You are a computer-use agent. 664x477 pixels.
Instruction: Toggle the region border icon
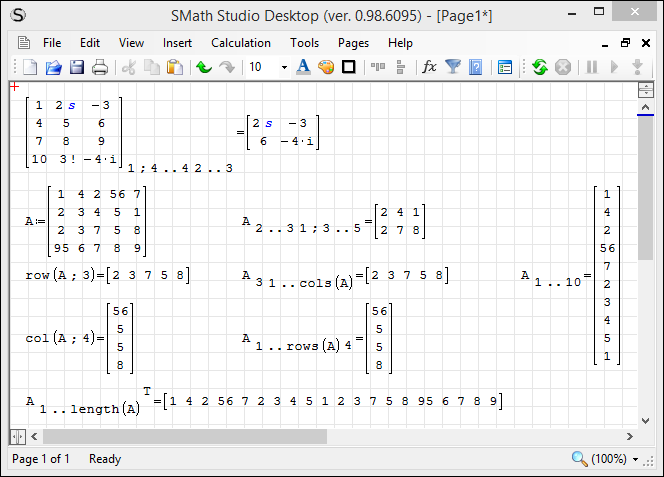349,67
